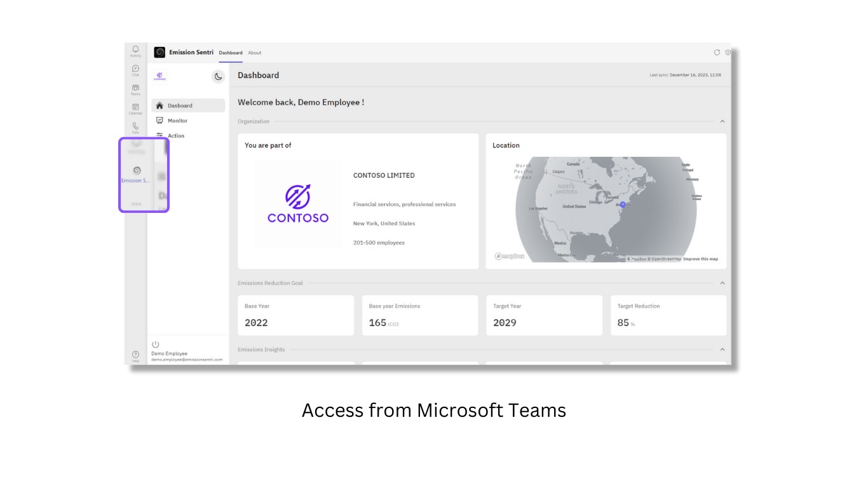Click the mapbox logo on the map
Viewport: 868px width, 488px height.
click(510, 257)
